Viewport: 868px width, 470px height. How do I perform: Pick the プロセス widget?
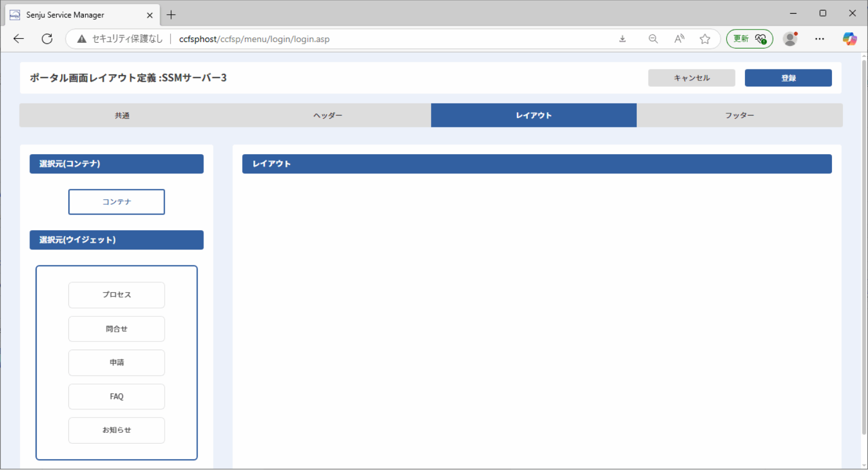coord(116,295)
